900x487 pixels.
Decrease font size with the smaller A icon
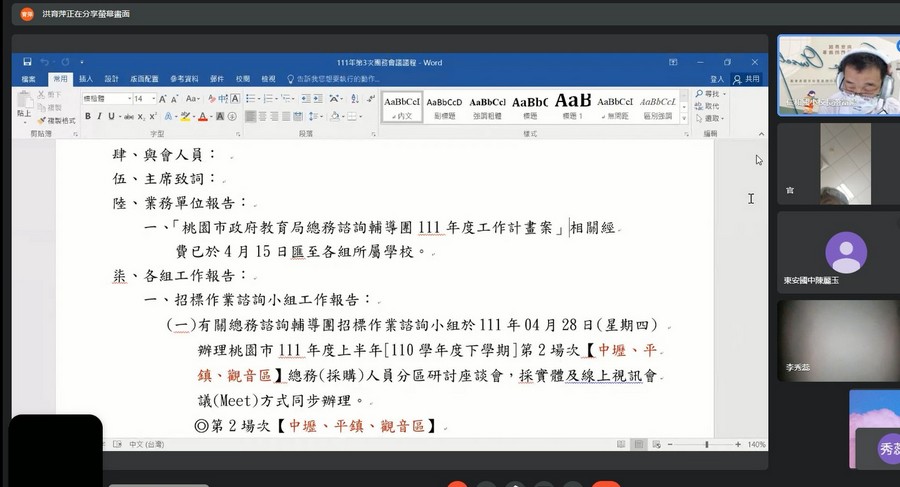pyautogui.click(x=174, y=99)
